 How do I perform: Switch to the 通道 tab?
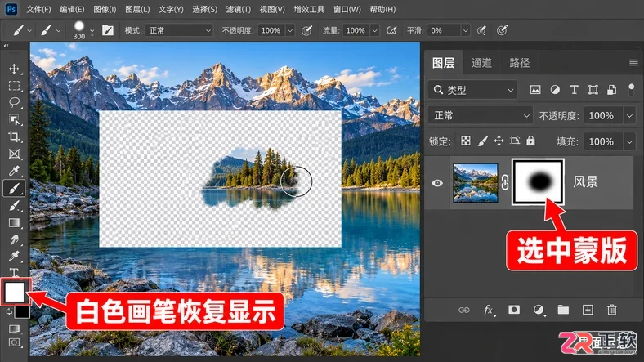coord(481,62)
